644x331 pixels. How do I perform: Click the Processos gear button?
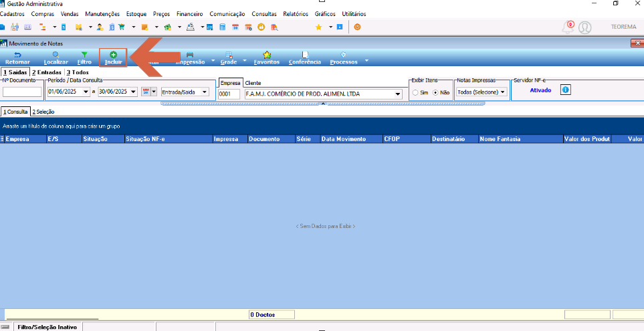point(344,58)
